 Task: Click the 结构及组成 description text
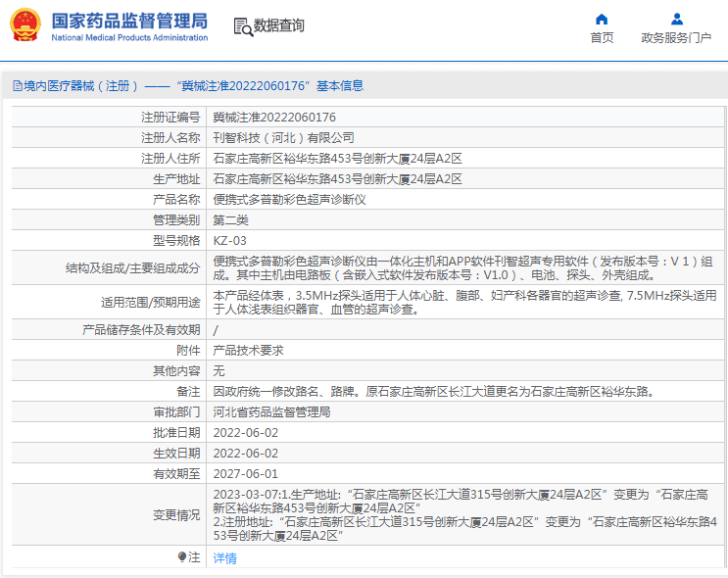point(462,268)
